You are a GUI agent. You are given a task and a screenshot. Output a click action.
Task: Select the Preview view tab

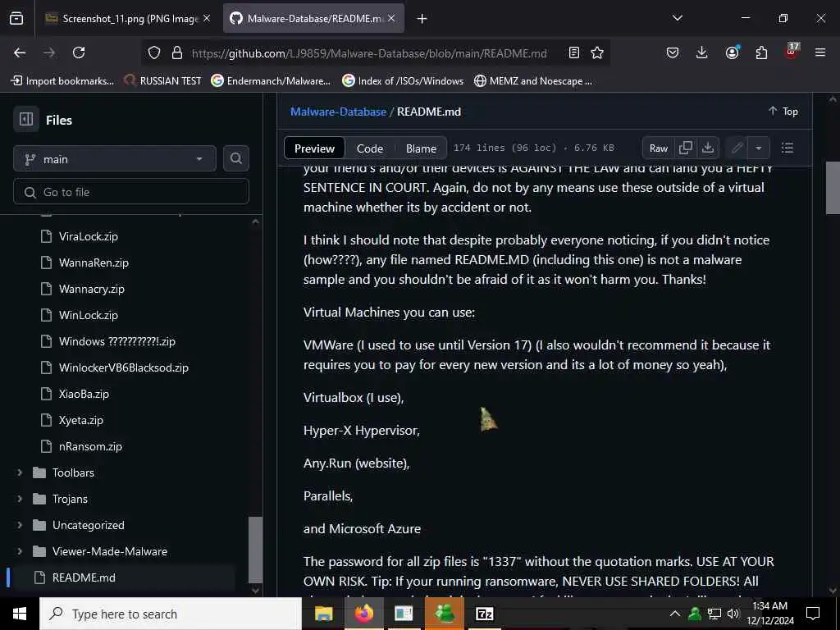click(x=314, y=148)
